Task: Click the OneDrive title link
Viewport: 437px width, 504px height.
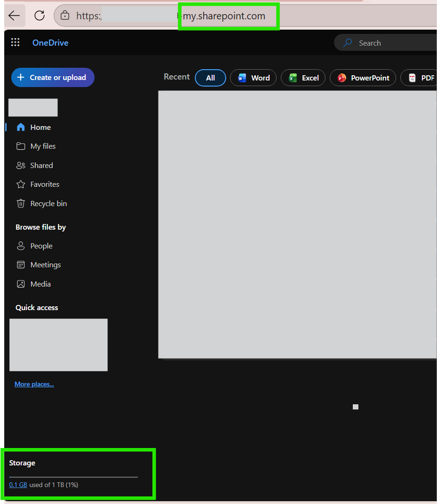Action: click(50, 43)
